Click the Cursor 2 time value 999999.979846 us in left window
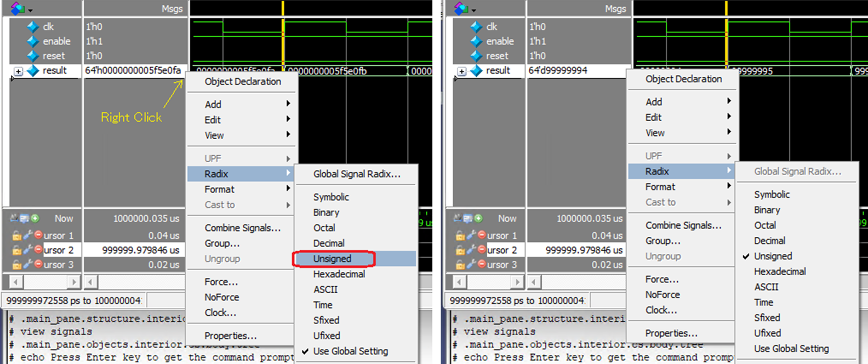Viewport: 868px width, 364px height. (x=140, y=250)
